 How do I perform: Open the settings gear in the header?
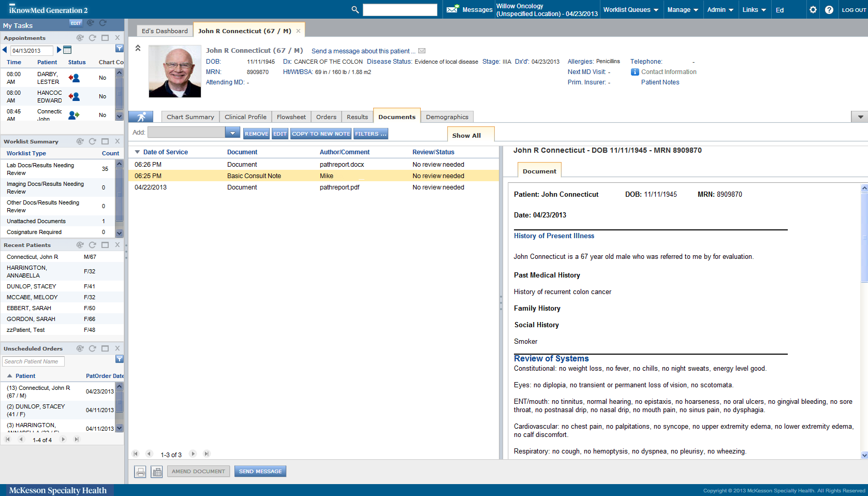813,9
